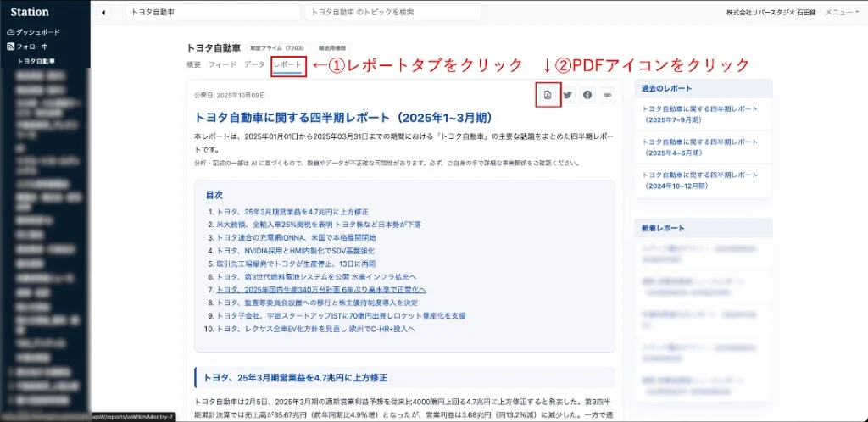Click 東証プライム (7203) tag
The width and height of the screenshot is (868, 422).
279,48
